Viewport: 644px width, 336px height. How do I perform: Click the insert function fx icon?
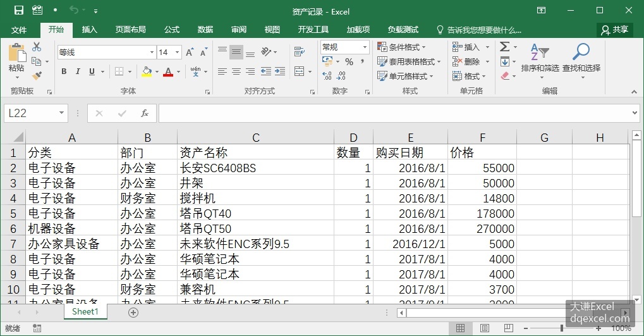coord(145,113)
